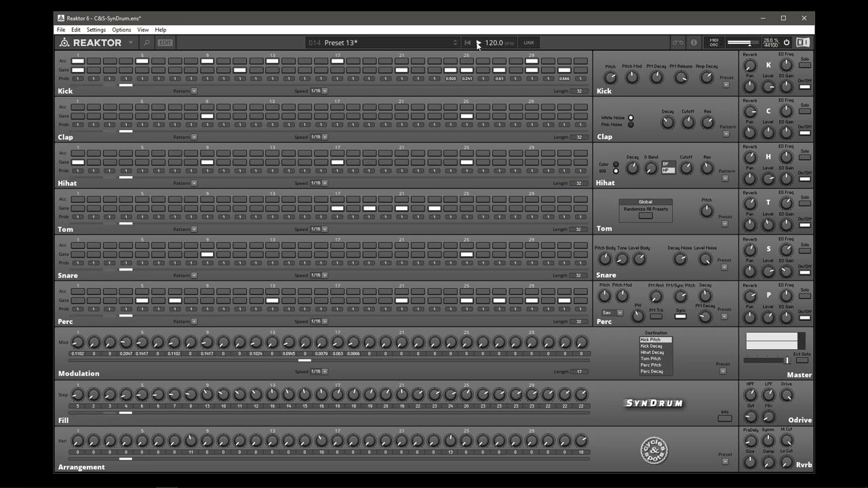
Task: Click the Native Instruments NI logo
Action: coord(803,43)
